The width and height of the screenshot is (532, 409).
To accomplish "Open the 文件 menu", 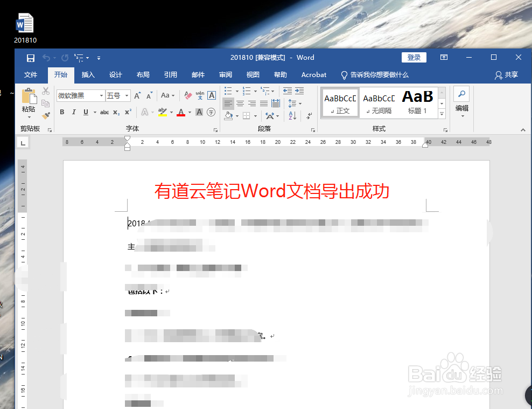I will [x=31, y=75].
